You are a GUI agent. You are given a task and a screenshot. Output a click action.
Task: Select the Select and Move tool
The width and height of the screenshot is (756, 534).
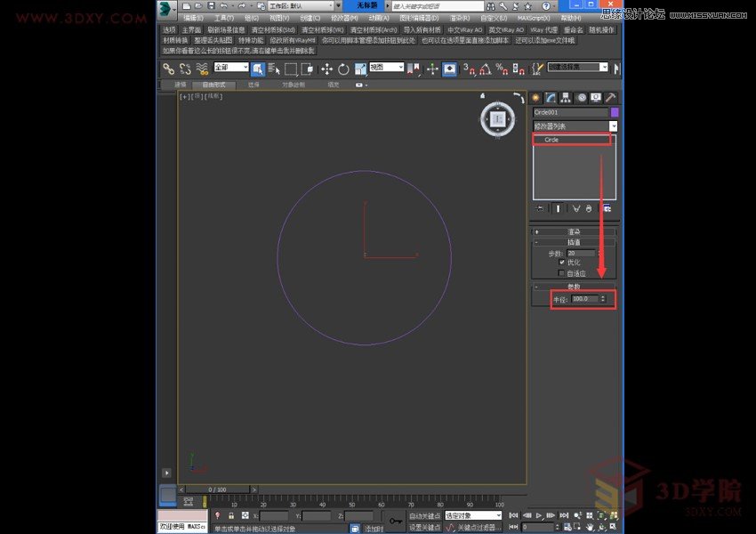tap(326, 69)
